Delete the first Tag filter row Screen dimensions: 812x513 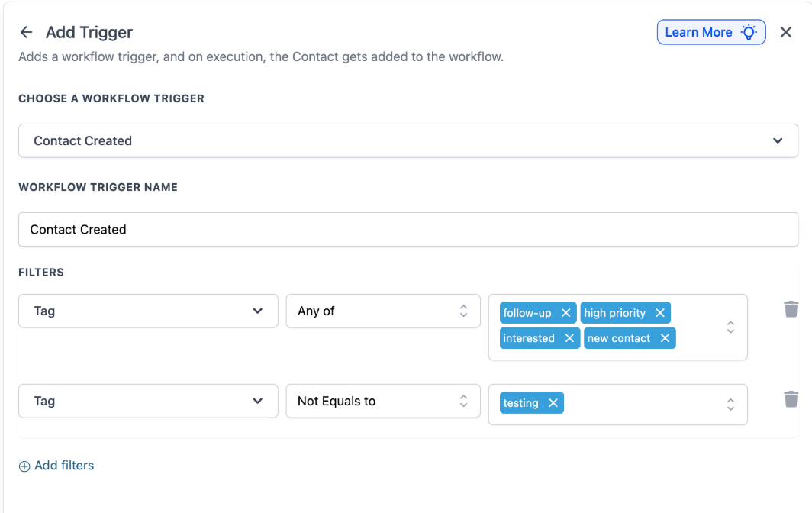tap(791, 309)
